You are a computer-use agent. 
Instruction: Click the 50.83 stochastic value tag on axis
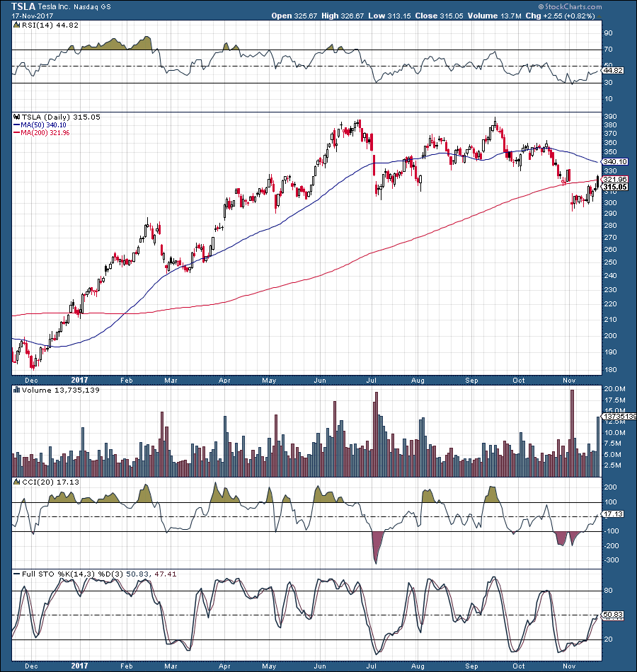point(613,615)
